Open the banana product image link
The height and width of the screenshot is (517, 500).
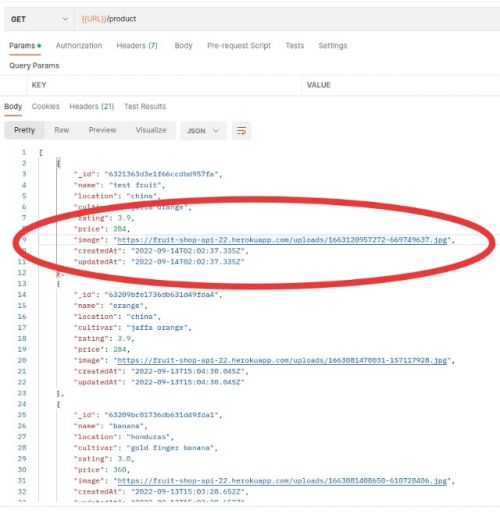(x=282, y=481)
